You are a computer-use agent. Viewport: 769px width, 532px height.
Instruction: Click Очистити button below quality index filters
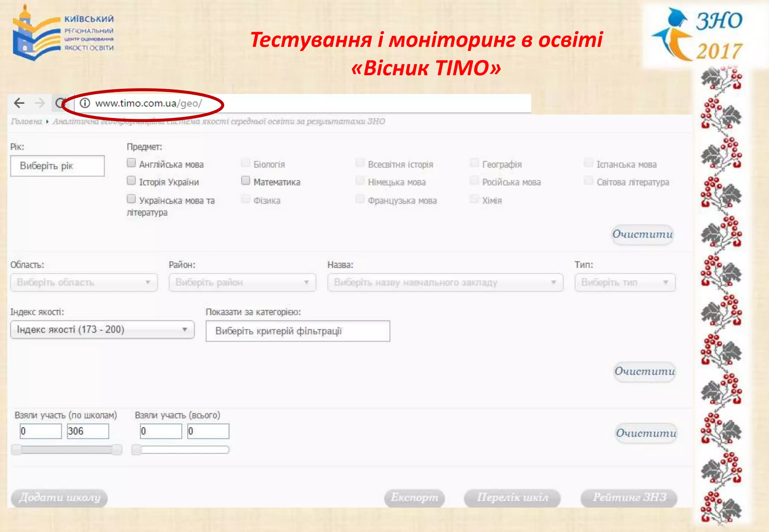645,371
